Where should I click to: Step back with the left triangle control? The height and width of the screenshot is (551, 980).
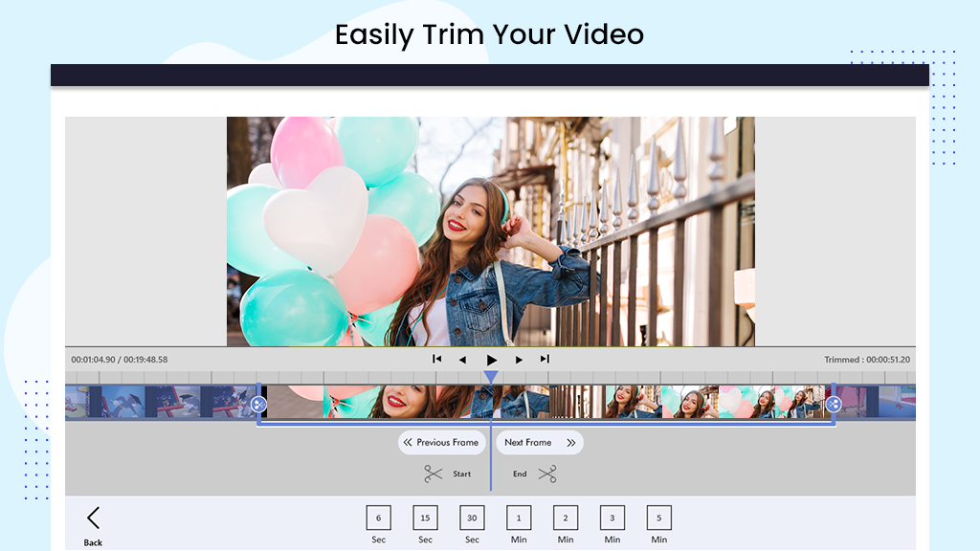(x=462, y=360)
